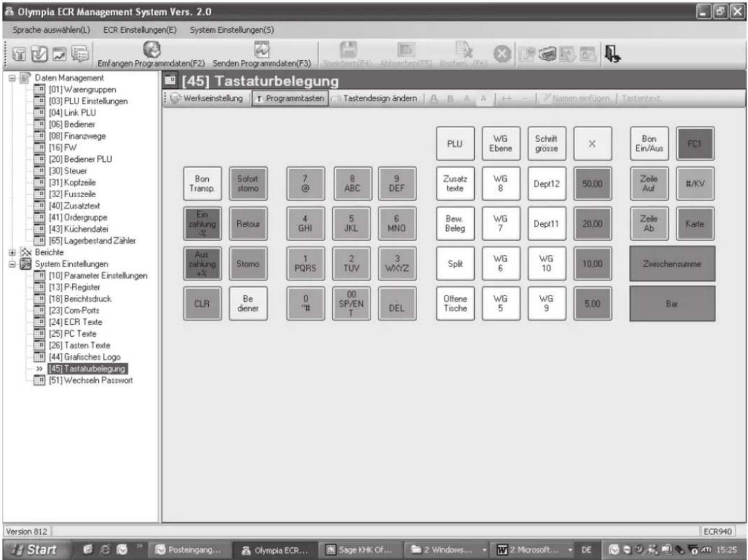
Task: Select the Bon Ein/Aus key
Action: 649,143
